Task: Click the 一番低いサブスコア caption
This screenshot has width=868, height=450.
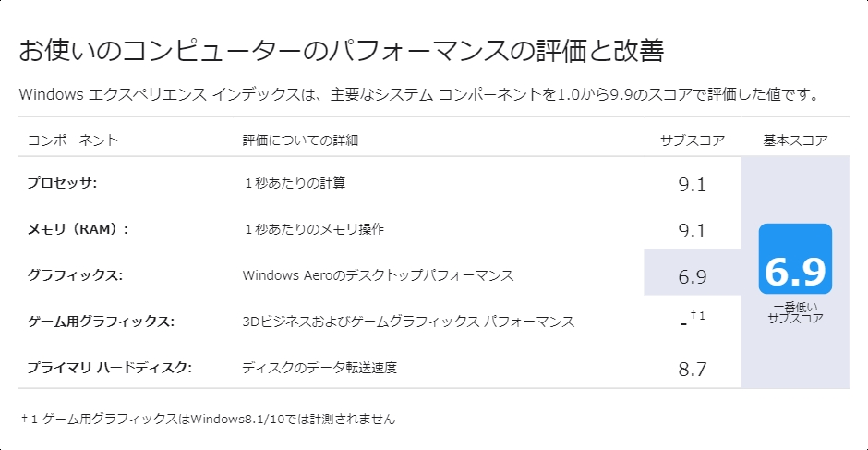Action: 795,313
